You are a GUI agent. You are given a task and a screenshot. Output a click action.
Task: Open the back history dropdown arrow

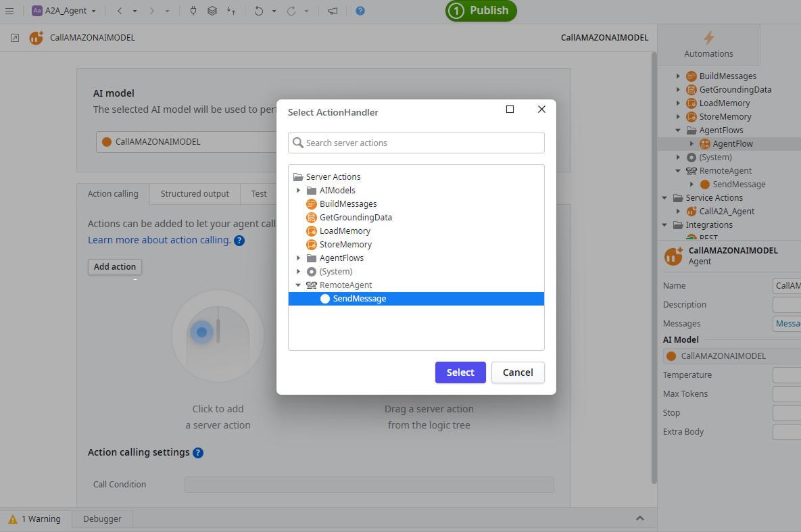click(x=135, y=11)
